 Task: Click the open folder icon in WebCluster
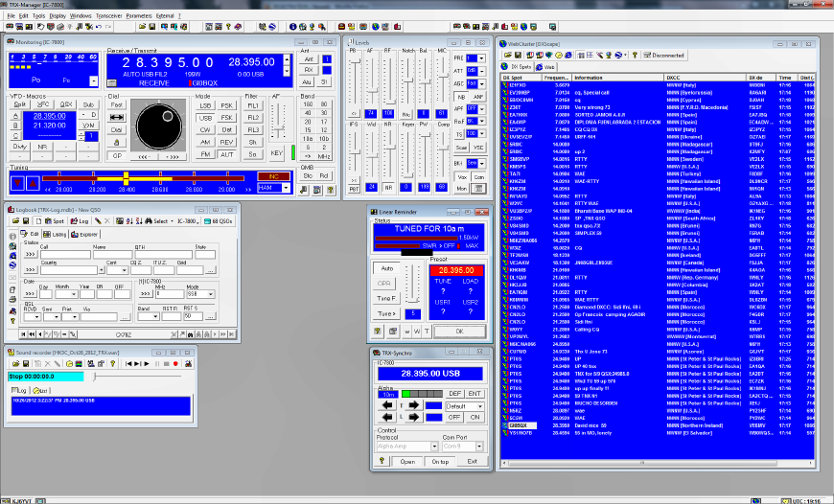507,55
